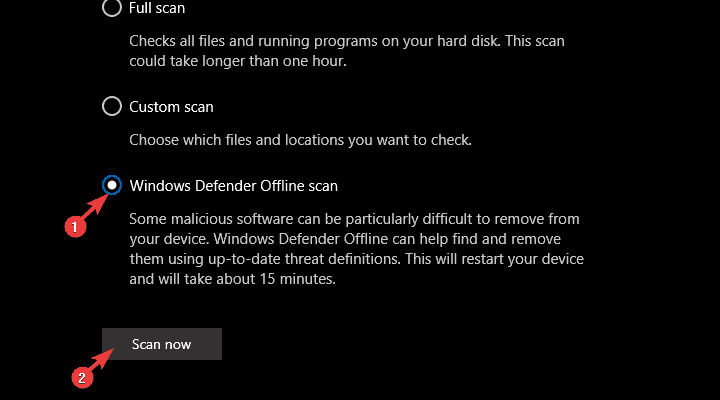Click the 'Some malicious software' paragraph first line
Screen dimensions: 720x400
[x=355, y=218]
